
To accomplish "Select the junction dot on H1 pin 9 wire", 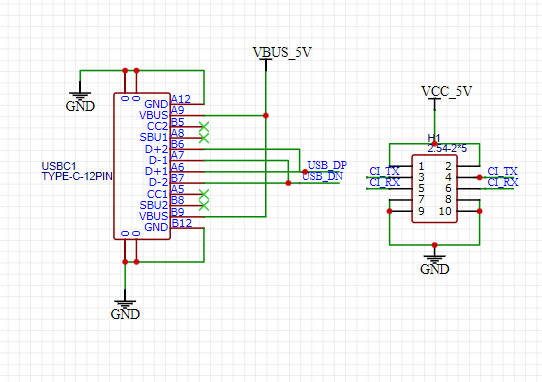I will click(390, 211).
